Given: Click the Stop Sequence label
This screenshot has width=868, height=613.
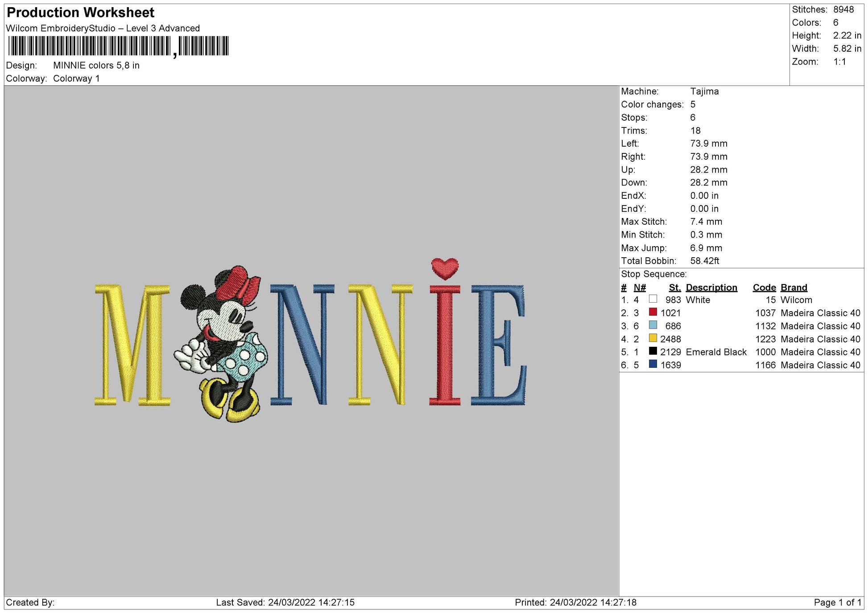Looking at the screenshot, I should [x=653, y=274].
